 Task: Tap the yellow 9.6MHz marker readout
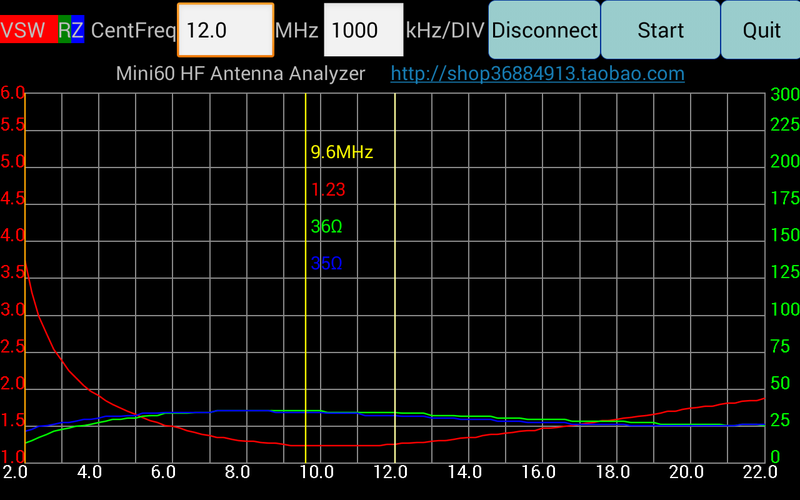click(341, 153)
